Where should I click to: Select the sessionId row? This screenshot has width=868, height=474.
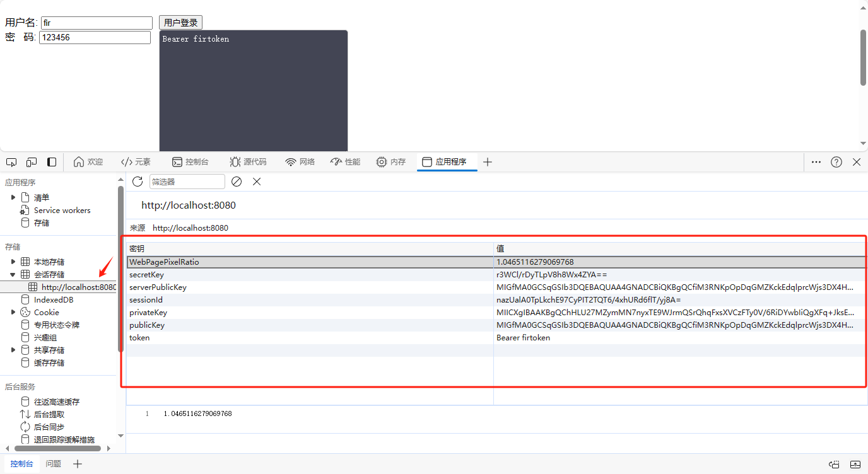(x=496, y=299)
